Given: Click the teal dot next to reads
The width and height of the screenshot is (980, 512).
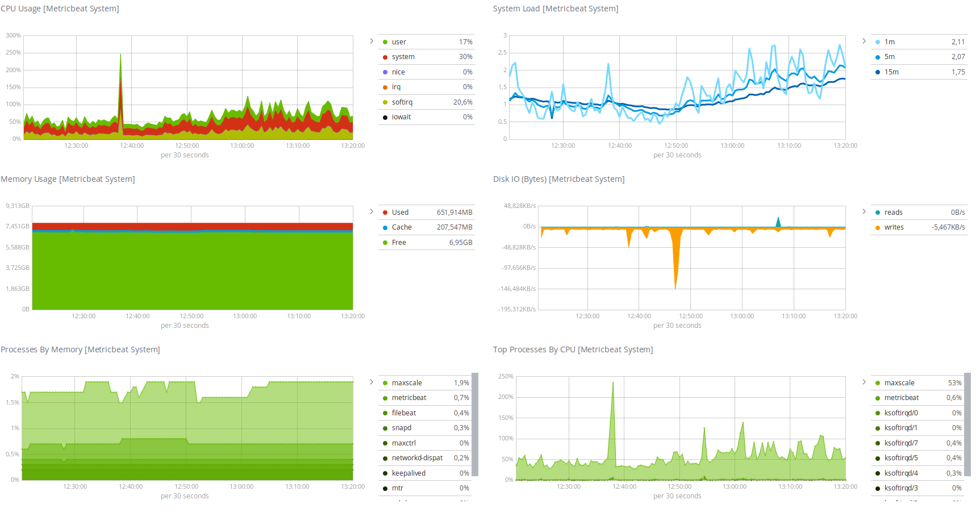Looking at the screenshot, I should [x=878, y=213].
